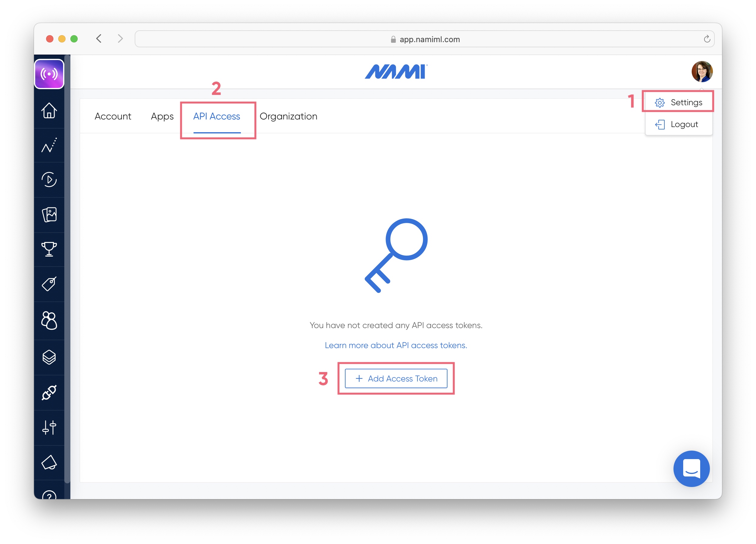Choose Logout from the dropdown menu
This screenshot has height=544, width=756.
tap(678, 124)
